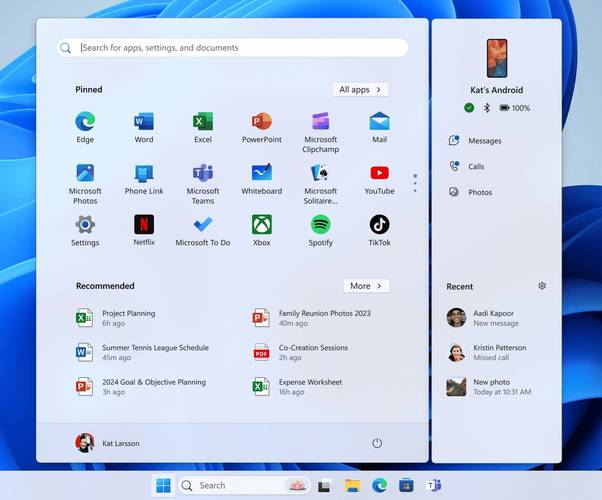Open Microsoft To Do
This screenshot has width=602, height=500.
(x=203, y=231)
